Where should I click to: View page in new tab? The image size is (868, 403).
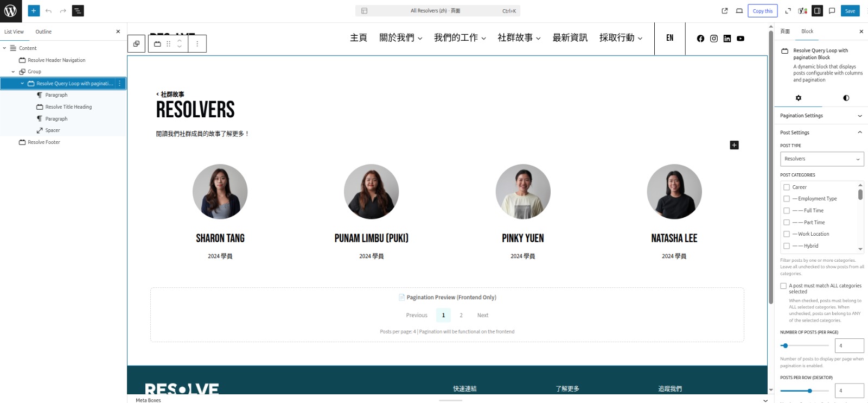pos(725,11)
